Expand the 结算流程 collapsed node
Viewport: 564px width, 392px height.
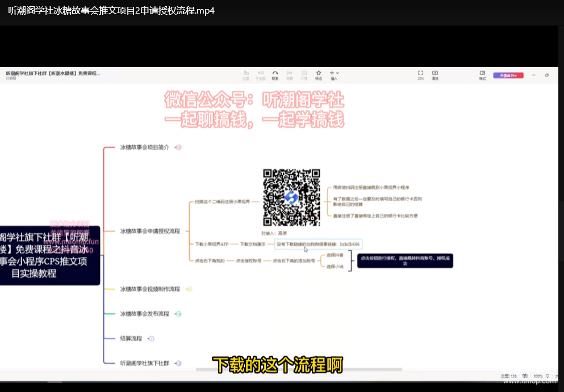coord(151,339)
